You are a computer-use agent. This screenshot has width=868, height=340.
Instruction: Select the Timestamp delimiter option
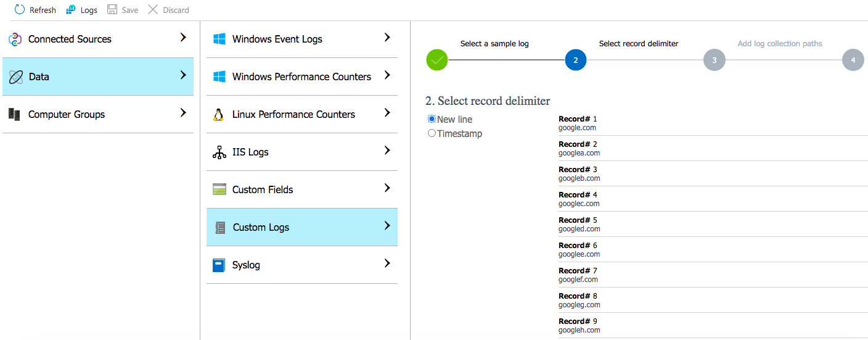tap(432, 133)
